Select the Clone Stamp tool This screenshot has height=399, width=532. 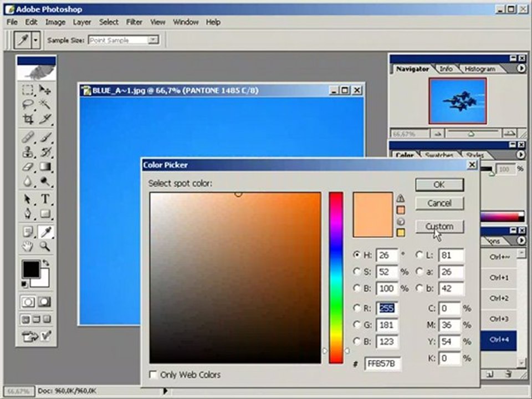point(28,152)
